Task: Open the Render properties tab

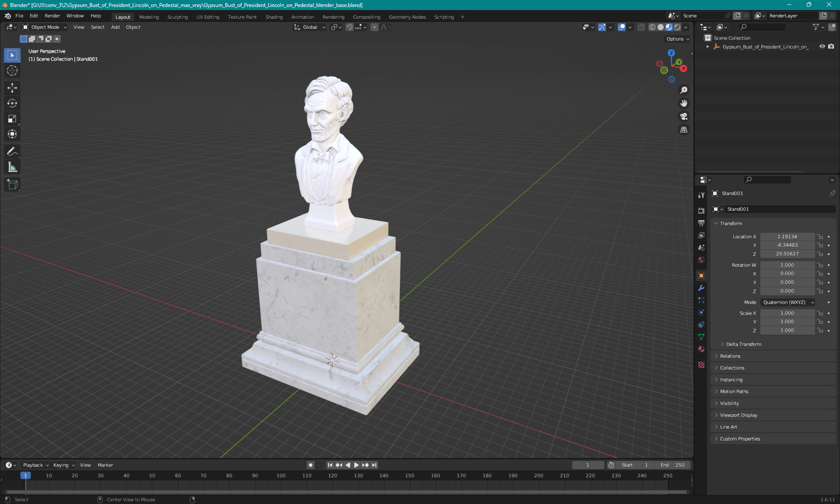Action: pos(701,210)
